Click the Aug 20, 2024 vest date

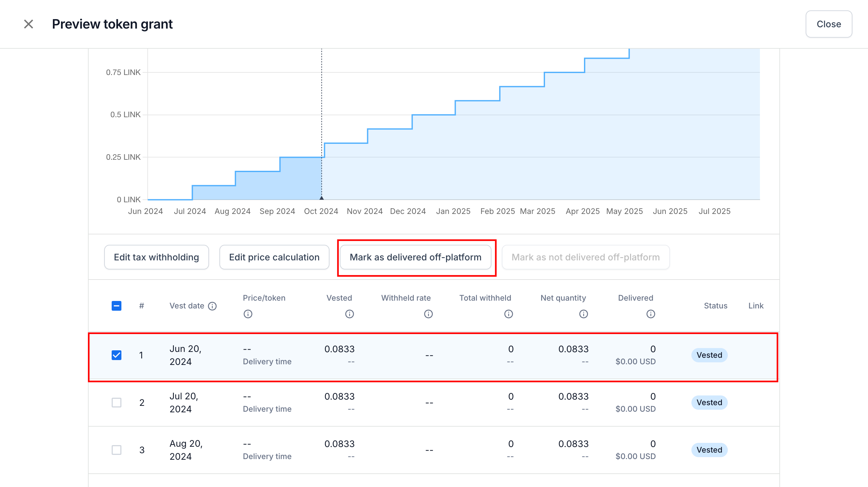pyautogui.click(x=186, y=450)
